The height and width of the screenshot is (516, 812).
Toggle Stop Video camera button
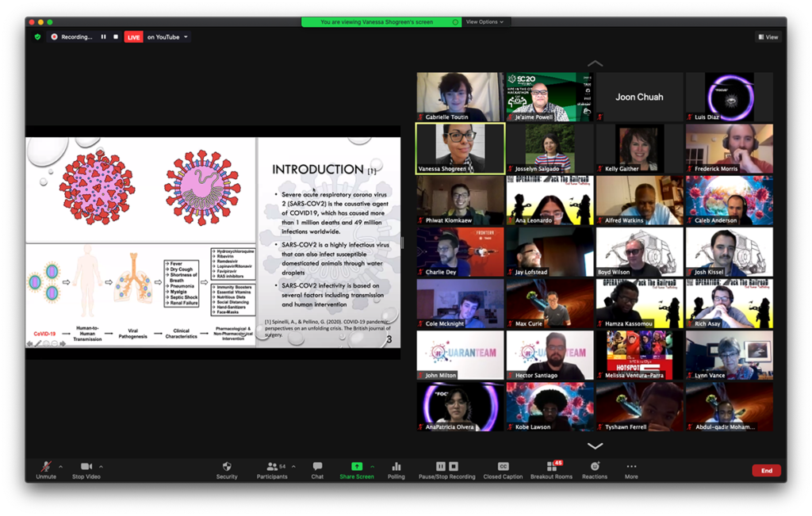(x=86, y=467)
